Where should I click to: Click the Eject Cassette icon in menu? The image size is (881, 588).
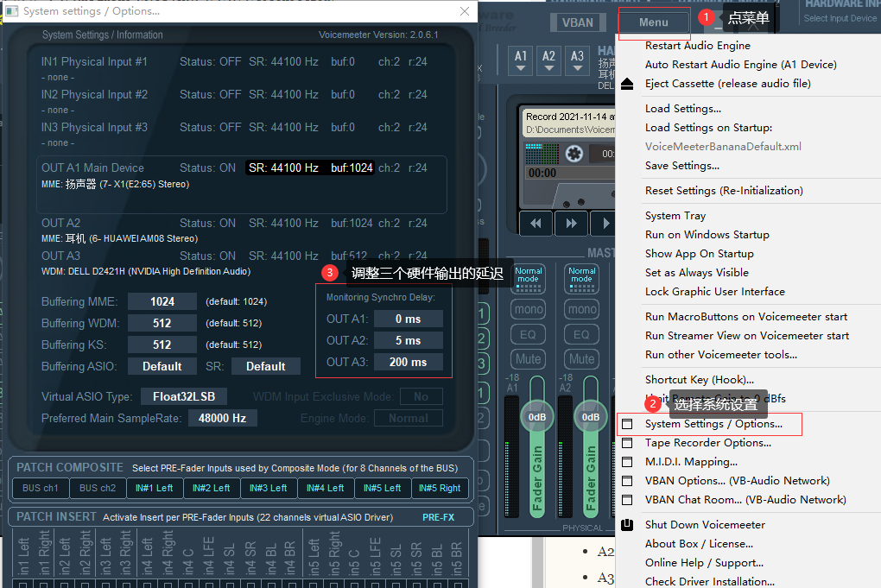(628, 84)
